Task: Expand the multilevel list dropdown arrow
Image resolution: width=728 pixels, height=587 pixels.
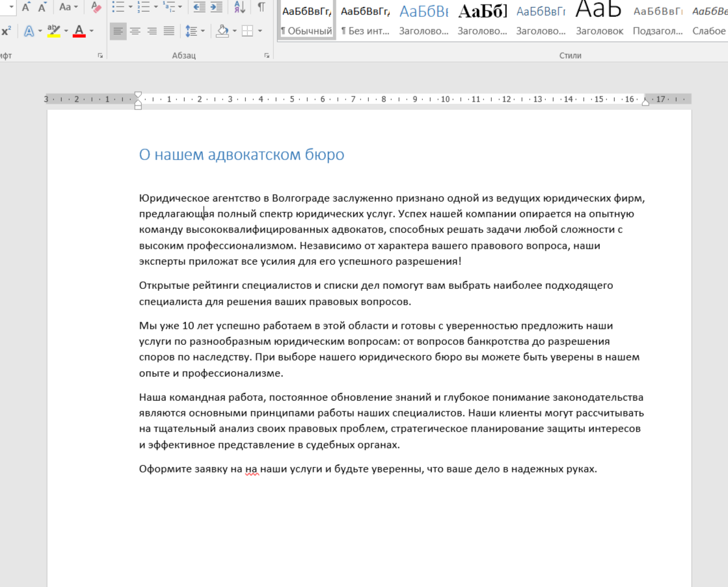Action: (180, 7)
